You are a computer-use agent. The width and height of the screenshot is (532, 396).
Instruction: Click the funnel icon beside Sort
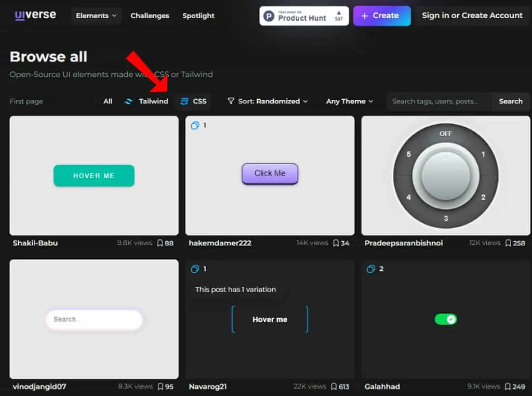(x=231, y=101)
